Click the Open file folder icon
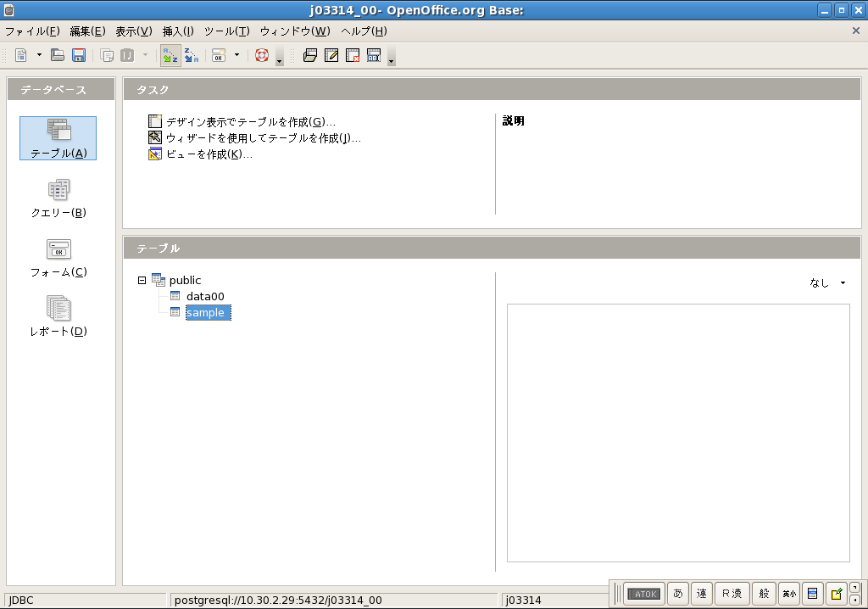 coord(58,55)
